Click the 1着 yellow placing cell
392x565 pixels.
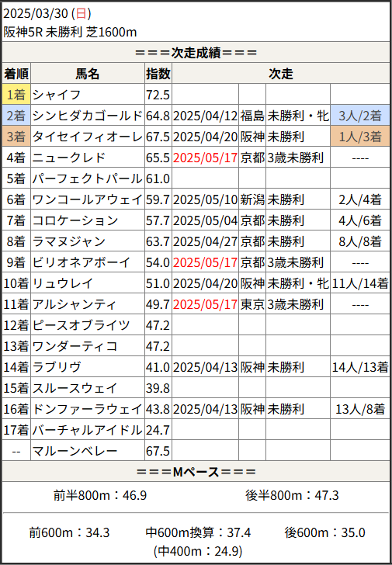click(x=16, y=95)
